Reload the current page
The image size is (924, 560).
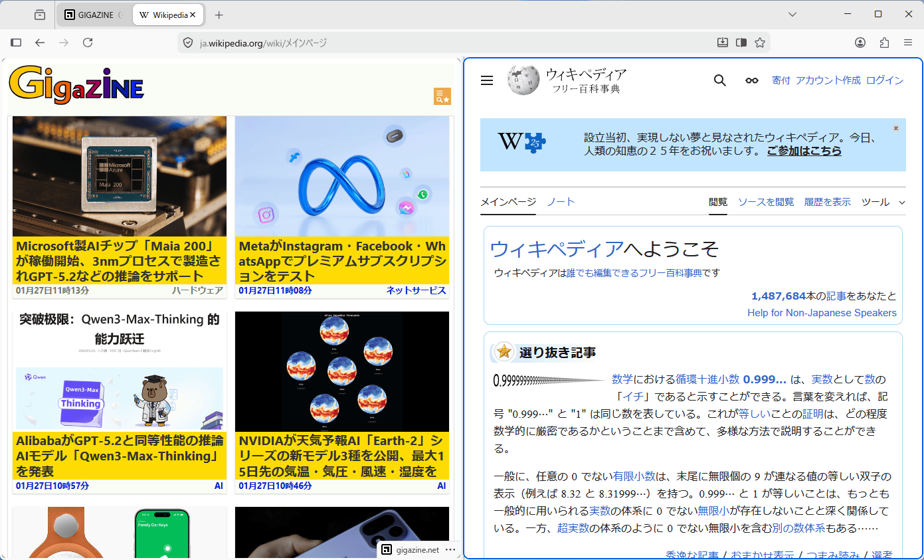pos(88,43)
